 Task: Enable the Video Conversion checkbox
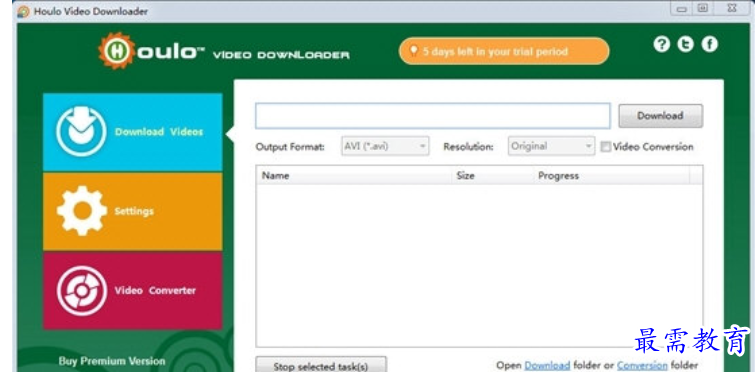tap(605, 147)
